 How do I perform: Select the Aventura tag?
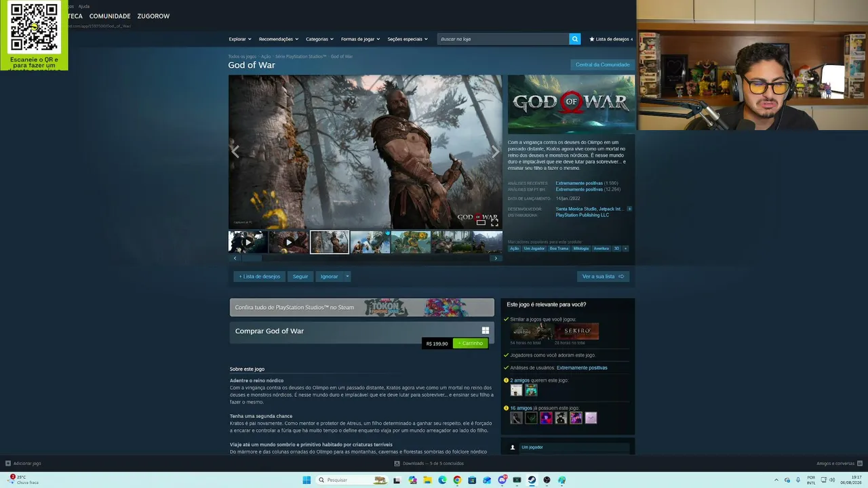tap(601, 249)
